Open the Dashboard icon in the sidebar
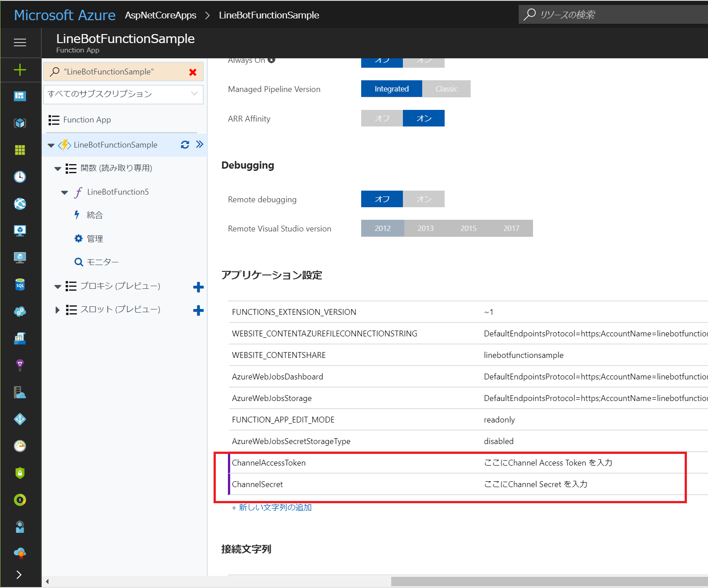 [20, 96]
